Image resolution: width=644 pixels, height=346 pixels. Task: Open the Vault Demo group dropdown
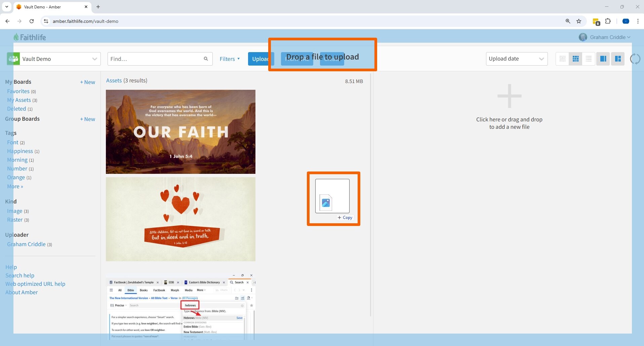click(x=54, y=59)
